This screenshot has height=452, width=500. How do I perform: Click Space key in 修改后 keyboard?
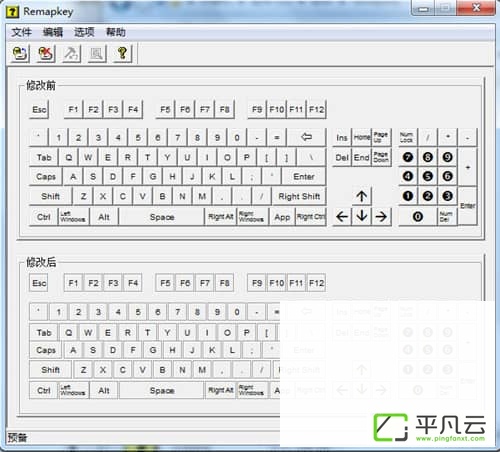tap(162, 390)
